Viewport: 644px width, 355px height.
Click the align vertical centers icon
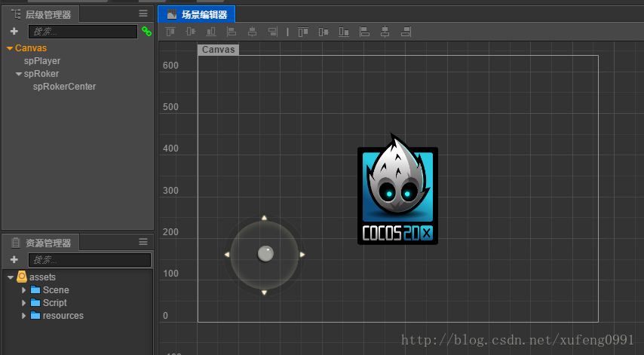click(x=191, y=32)
